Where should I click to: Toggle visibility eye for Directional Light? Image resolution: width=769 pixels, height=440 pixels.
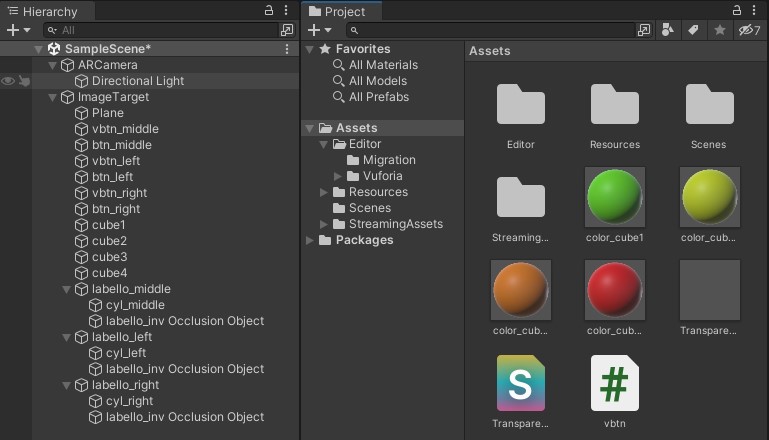(x=8, y=81)
